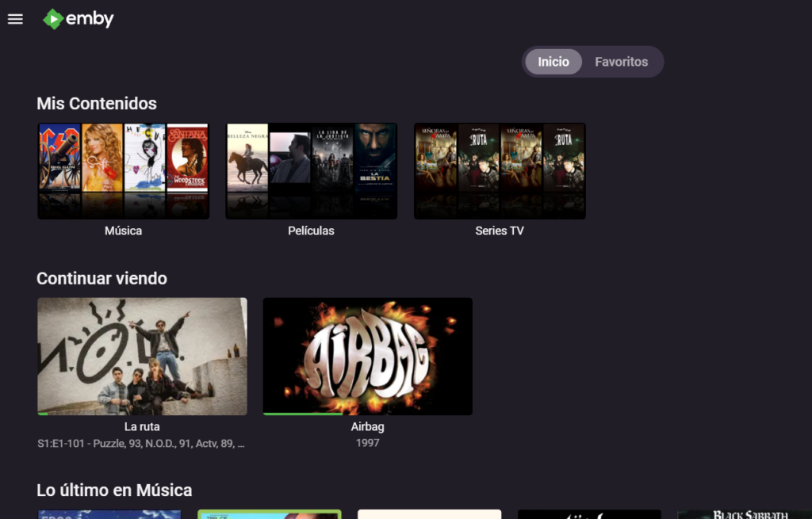Open the Música library thumbnail
The height and width of the screenshot is (519, 812).
pos(123,170)
